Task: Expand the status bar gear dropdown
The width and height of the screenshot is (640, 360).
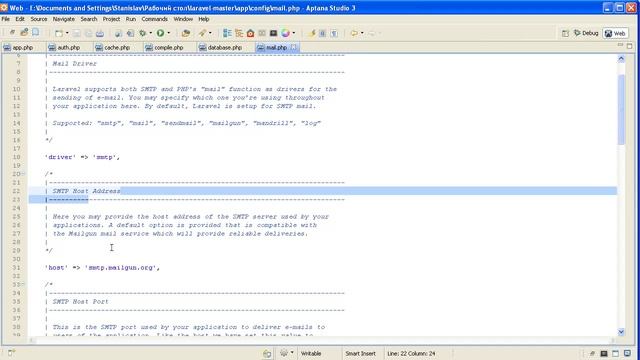Action: point(292,353)
